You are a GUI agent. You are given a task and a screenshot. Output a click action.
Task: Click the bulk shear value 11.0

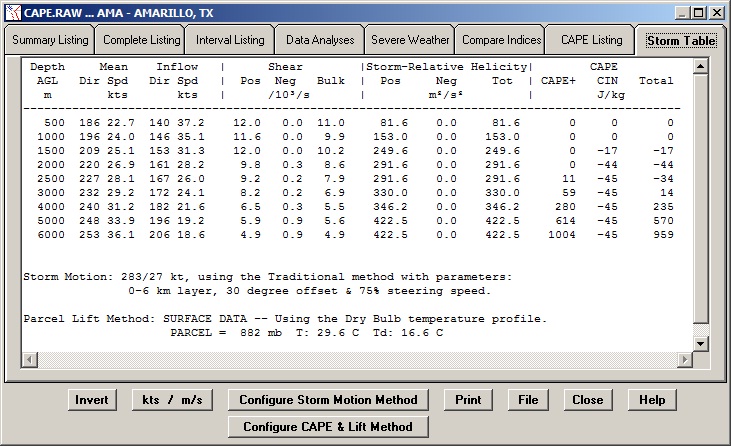331,123
